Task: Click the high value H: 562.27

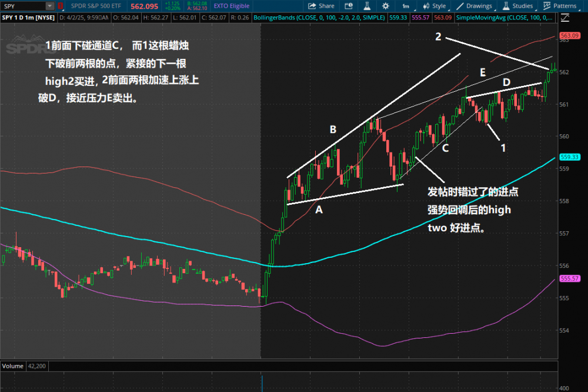Action: point(156,18)
